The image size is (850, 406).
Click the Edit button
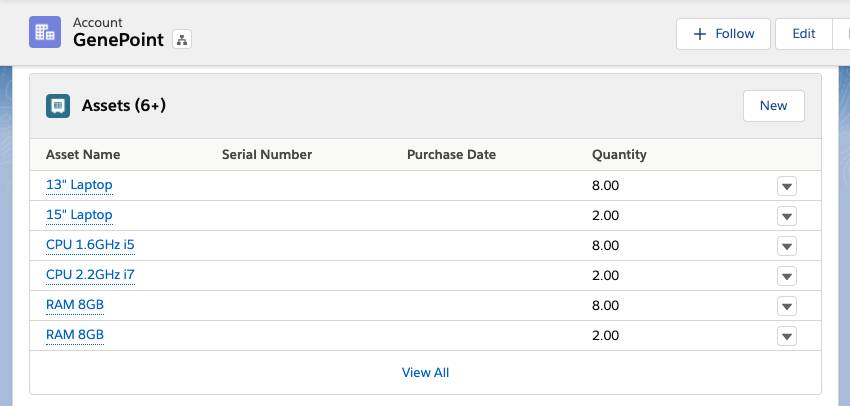tap(804, 34)
